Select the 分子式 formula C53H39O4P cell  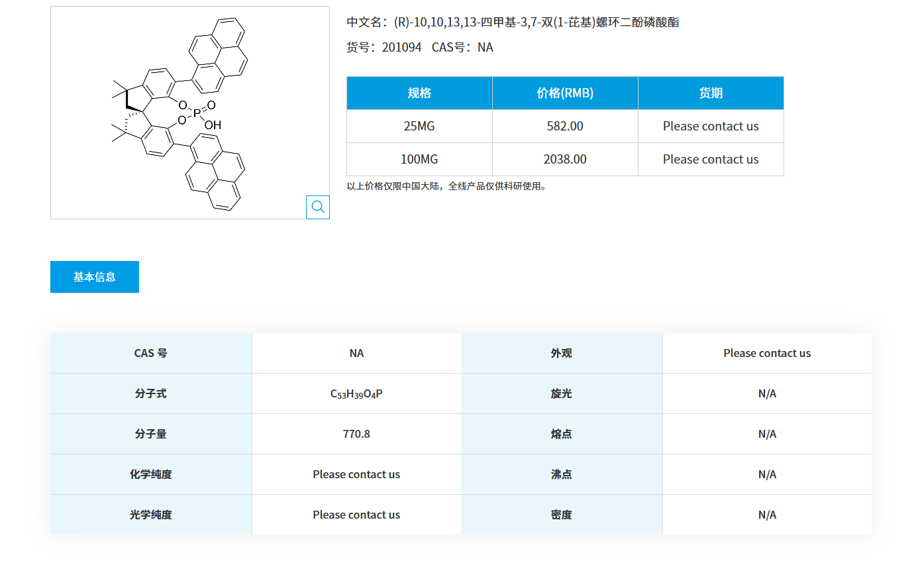tap(356, 393)
